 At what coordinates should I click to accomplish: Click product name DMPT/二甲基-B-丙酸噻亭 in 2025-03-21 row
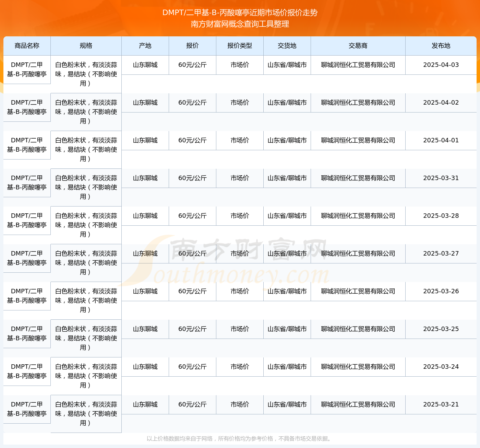[x=27, y=409]
